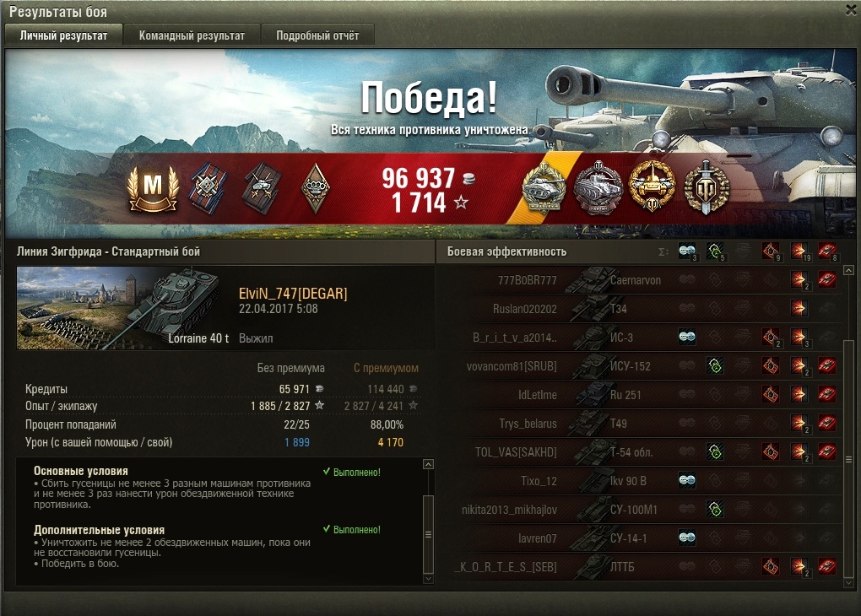
Task: Click the kills summary icon showing 8
Action: [827, 251]
